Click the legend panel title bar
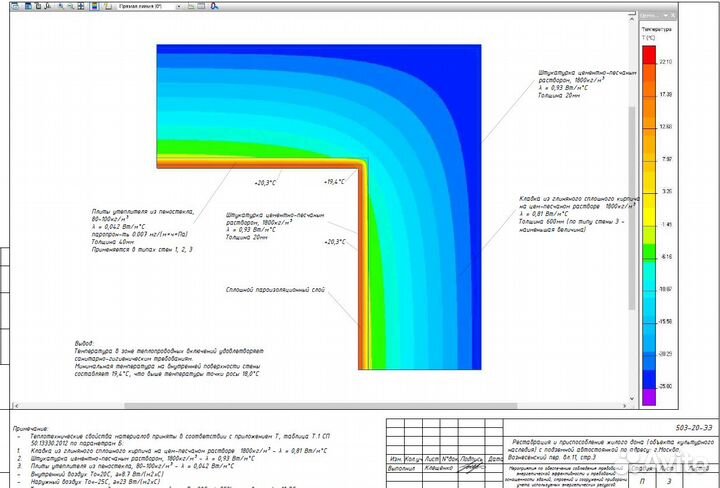Screen dimensions: 720x488 coord(650,16)
